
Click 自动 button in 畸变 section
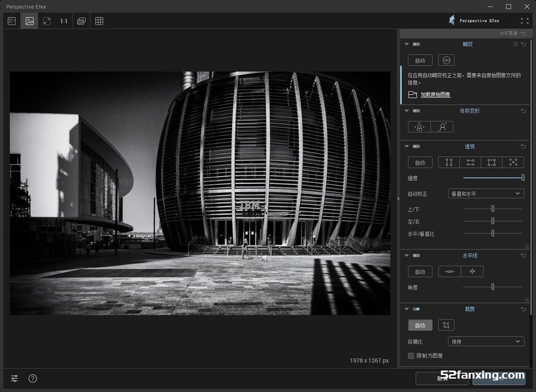pyautogui.click(x=420, y=60)
